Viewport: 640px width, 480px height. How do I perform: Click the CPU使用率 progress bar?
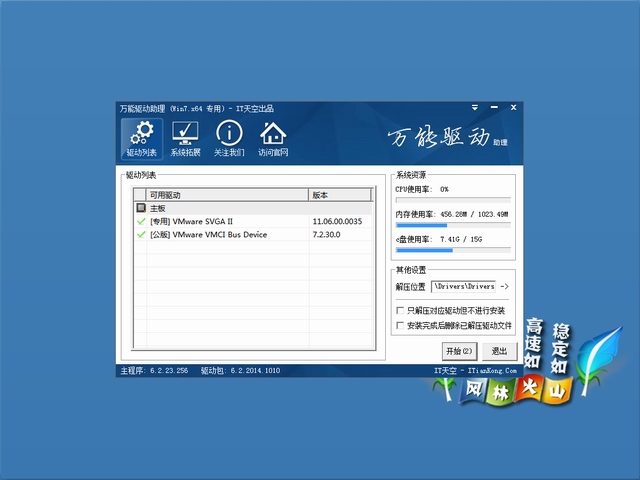453,200
